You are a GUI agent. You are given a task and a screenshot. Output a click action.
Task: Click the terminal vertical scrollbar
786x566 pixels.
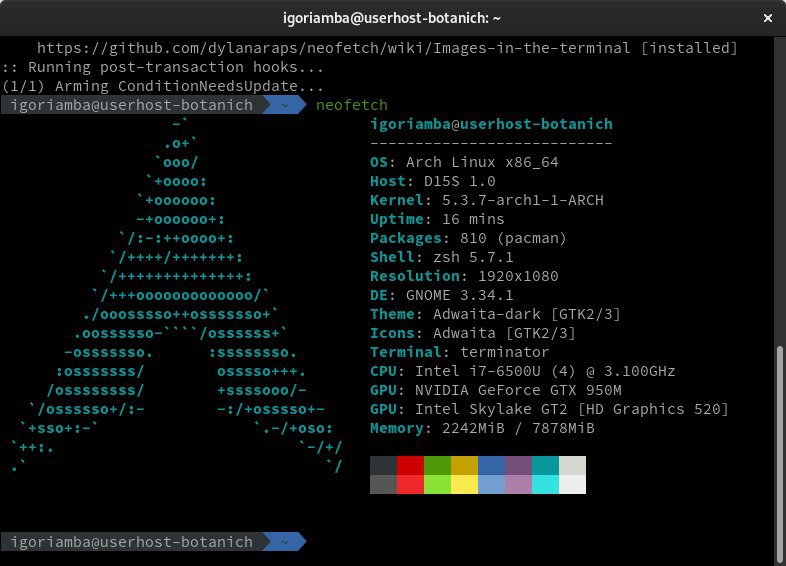click(779, 454)
